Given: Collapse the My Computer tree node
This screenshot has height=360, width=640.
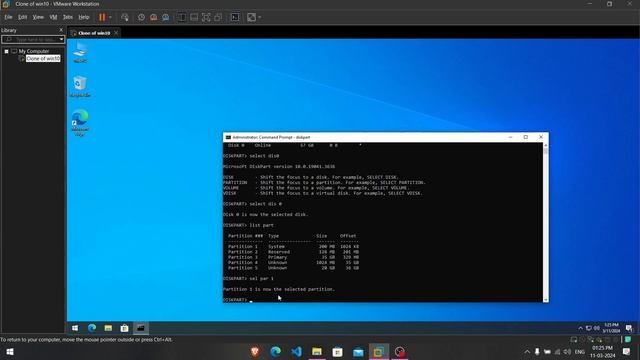Looking at the screenshot, I should coord(7,51).
